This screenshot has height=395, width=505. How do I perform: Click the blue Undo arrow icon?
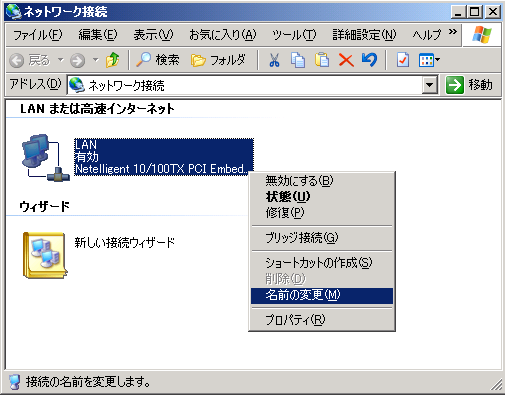click(x=369, y=60)
